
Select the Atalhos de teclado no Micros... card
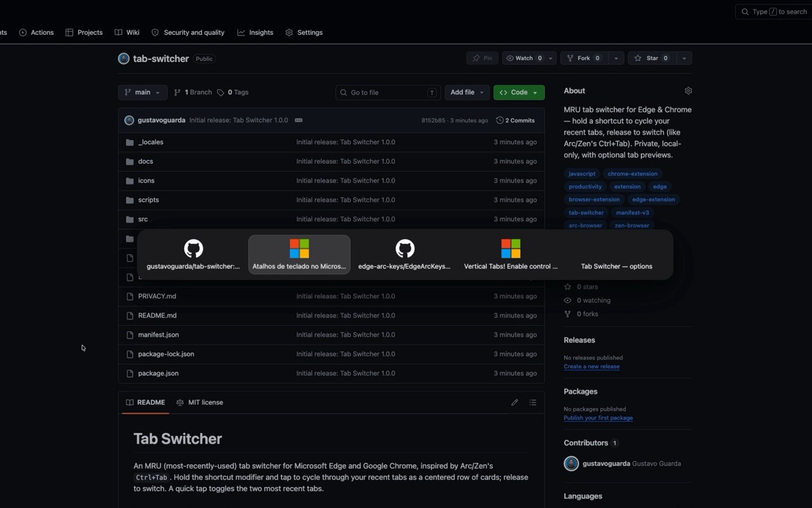pyautogui.click(x=299, y=255)
